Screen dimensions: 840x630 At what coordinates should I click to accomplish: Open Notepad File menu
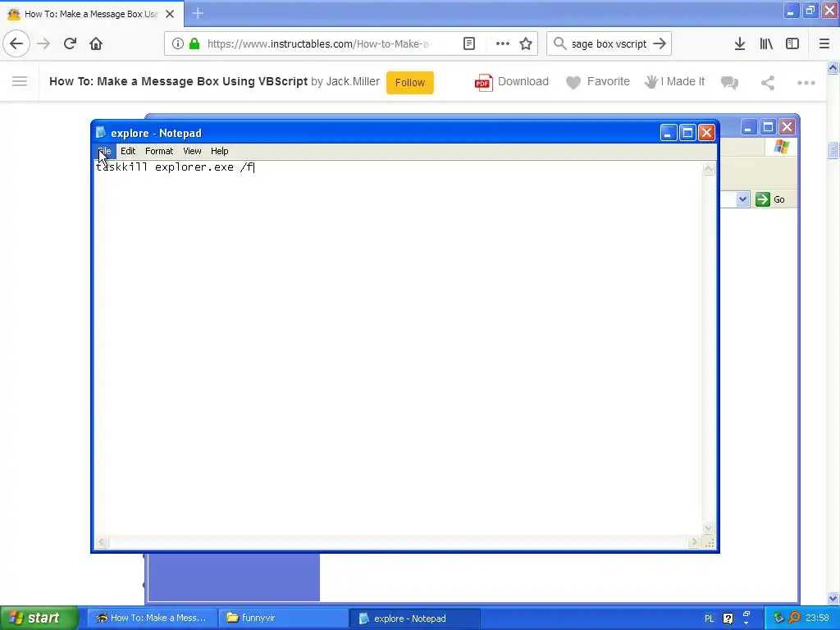tap(104, 151)
